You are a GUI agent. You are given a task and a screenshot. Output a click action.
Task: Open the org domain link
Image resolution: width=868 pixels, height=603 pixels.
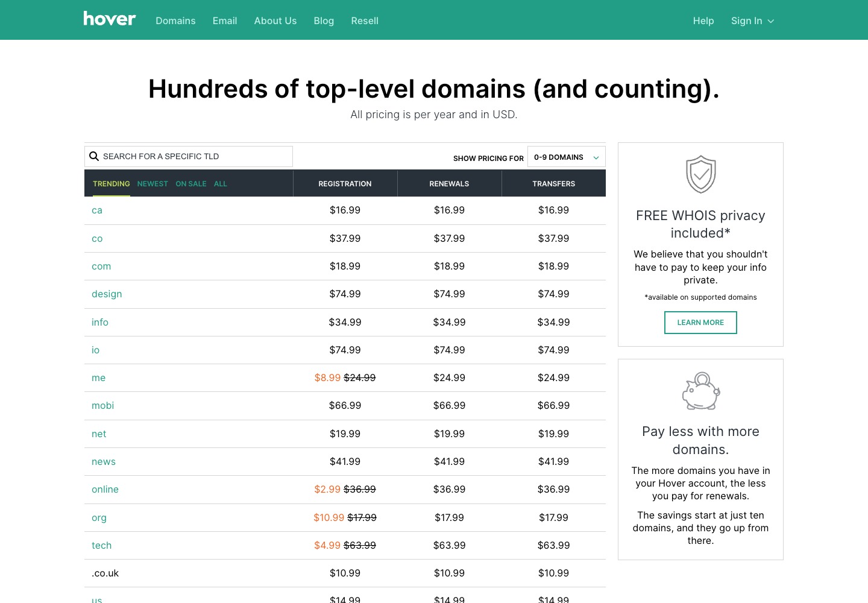point(99,518)
